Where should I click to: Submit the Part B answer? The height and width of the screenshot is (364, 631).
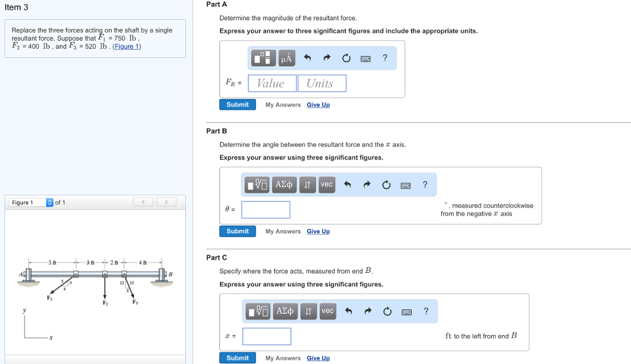237,231
